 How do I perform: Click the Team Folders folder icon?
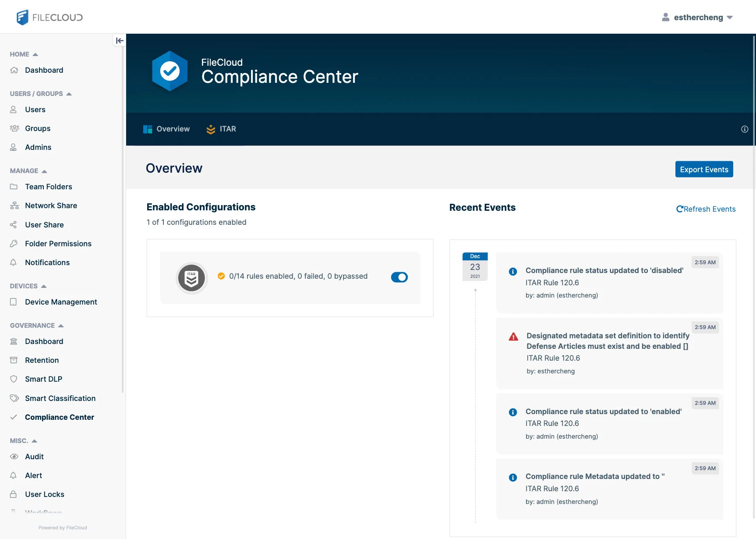tap(14, 187)
